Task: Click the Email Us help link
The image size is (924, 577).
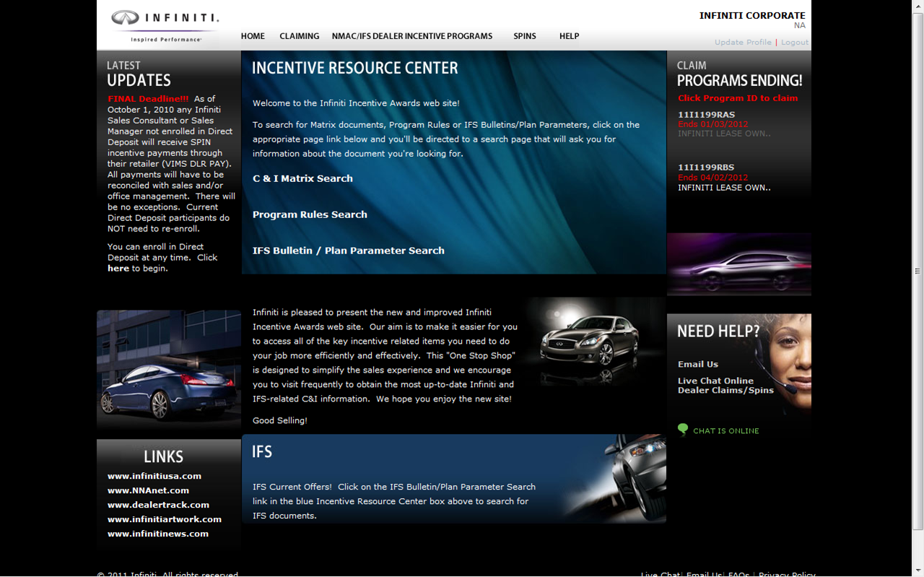Action: 697,365
